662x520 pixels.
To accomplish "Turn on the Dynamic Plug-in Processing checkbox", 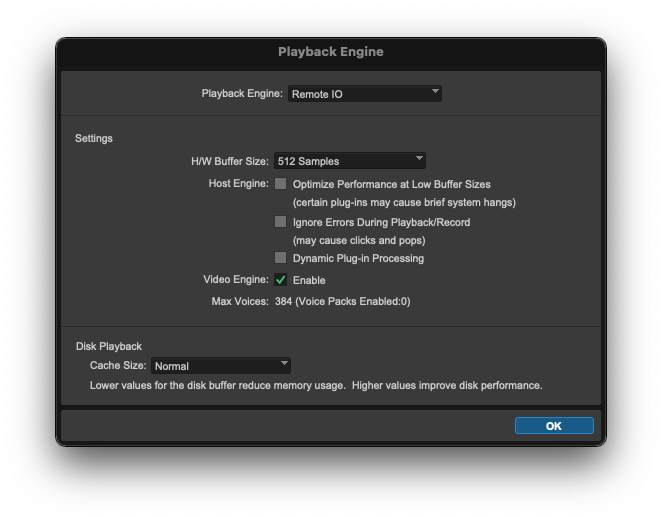I will pos(281,258).
